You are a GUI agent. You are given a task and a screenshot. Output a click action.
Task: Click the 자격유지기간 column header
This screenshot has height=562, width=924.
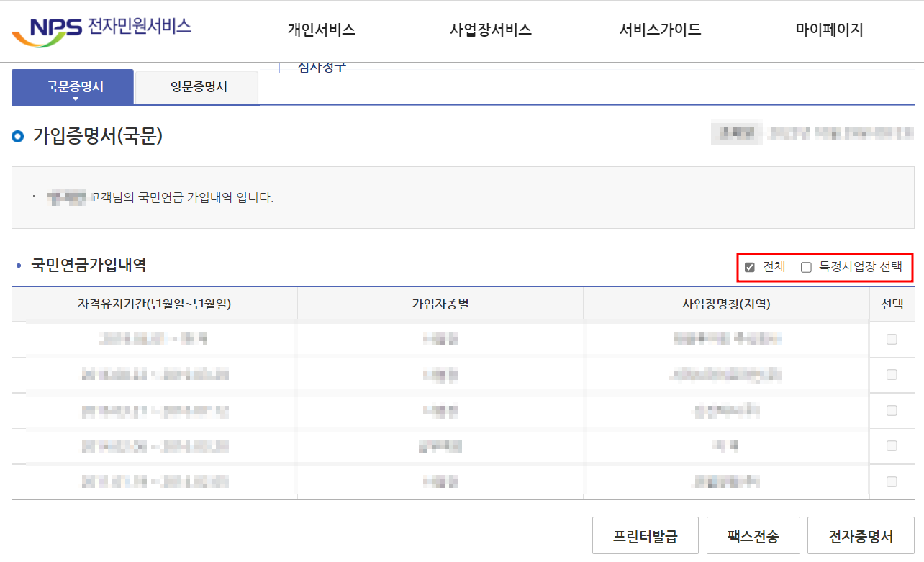point(153,304)
